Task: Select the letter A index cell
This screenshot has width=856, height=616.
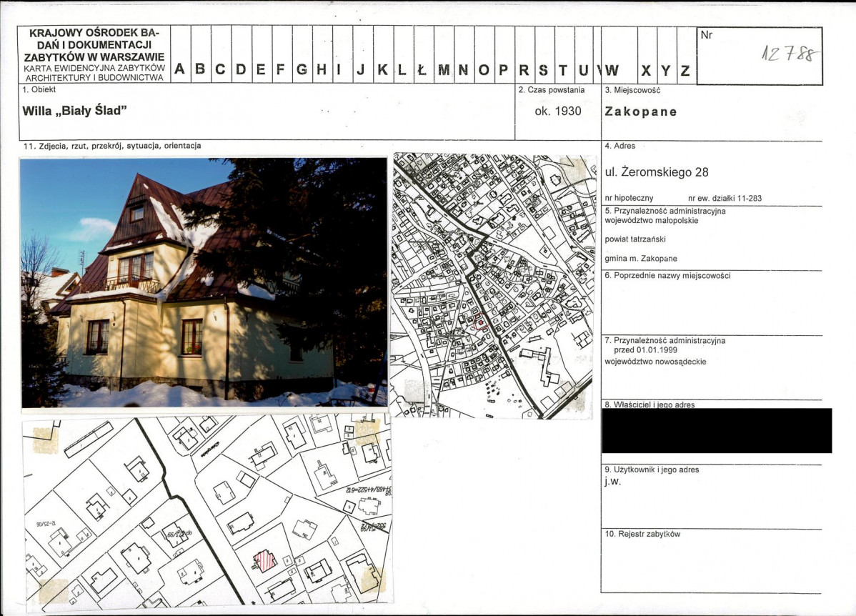Action: coord(180,70)
